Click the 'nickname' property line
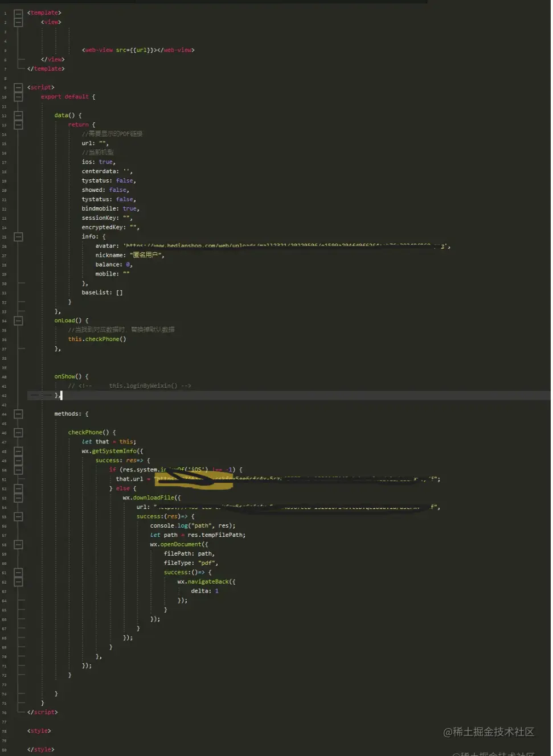 point(130,255)
